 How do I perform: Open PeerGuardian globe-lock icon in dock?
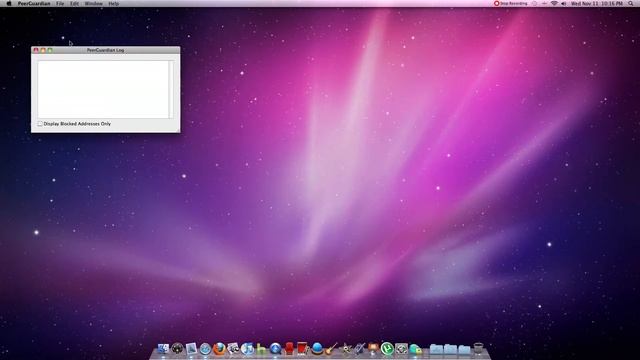click(415, 349)
